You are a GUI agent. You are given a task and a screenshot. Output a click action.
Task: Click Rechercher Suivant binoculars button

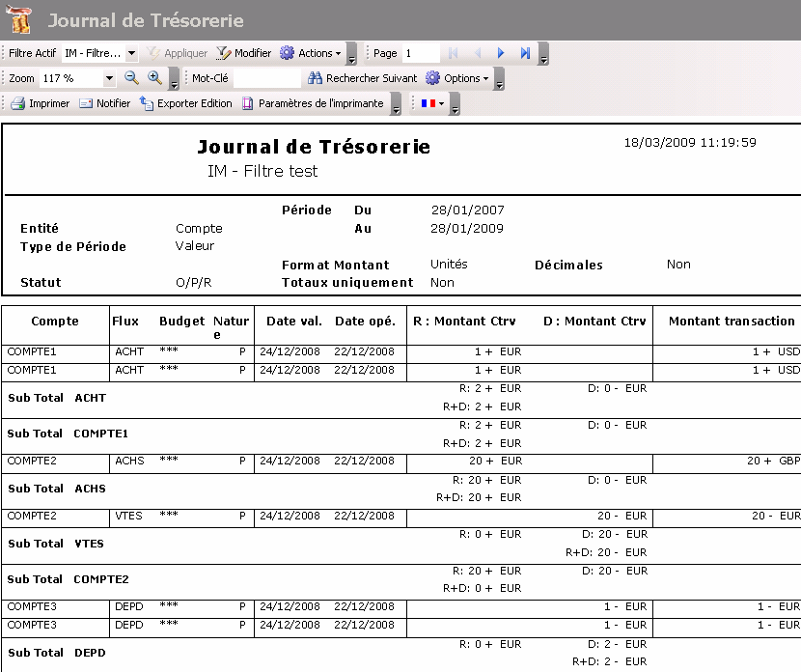(362, 78)
